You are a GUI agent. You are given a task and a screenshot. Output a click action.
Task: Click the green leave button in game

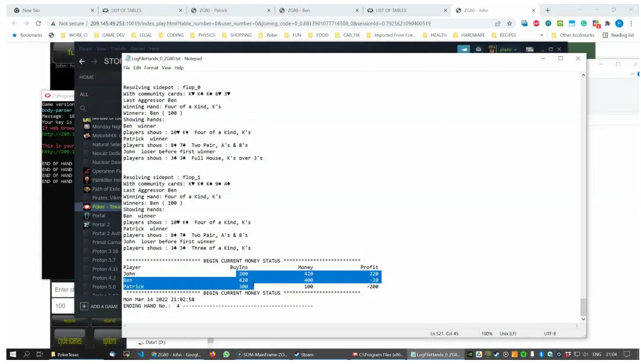click(70, 321)
